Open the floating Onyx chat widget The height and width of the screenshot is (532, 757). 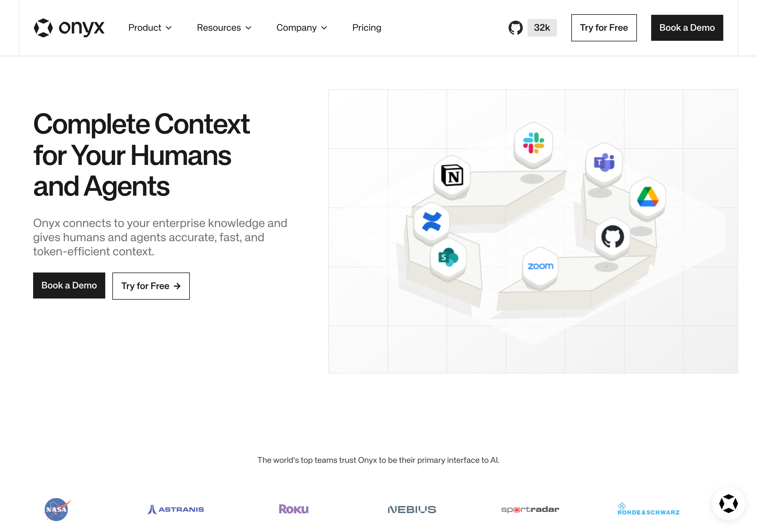[x=728, y=503]
